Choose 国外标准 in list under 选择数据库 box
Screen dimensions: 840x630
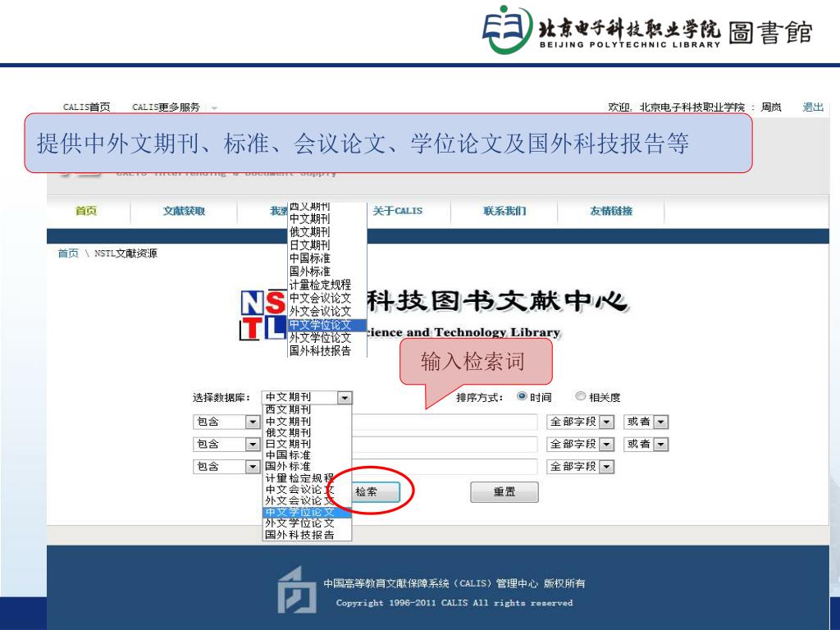click(307, 467)
